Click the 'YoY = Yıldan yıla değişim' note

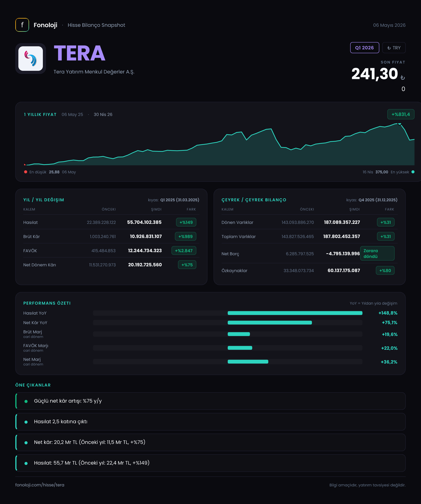374,303
